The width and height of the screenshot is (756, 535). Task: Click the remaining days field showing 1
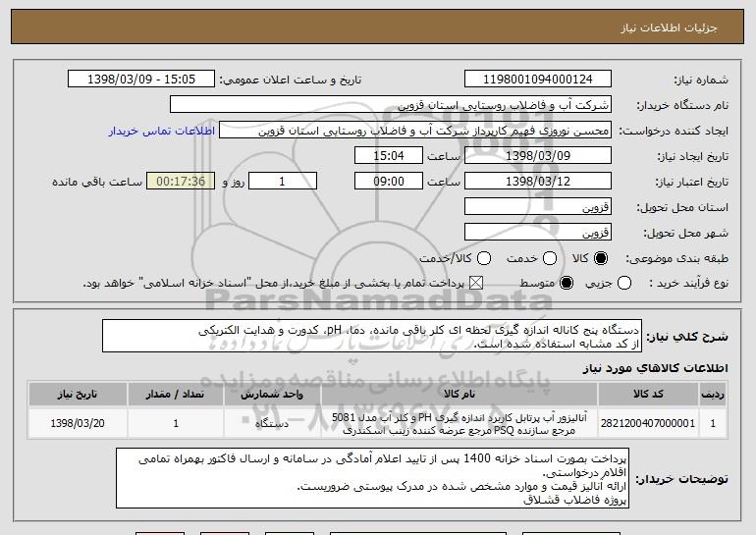pyautogui.click(x=283, y=182)
